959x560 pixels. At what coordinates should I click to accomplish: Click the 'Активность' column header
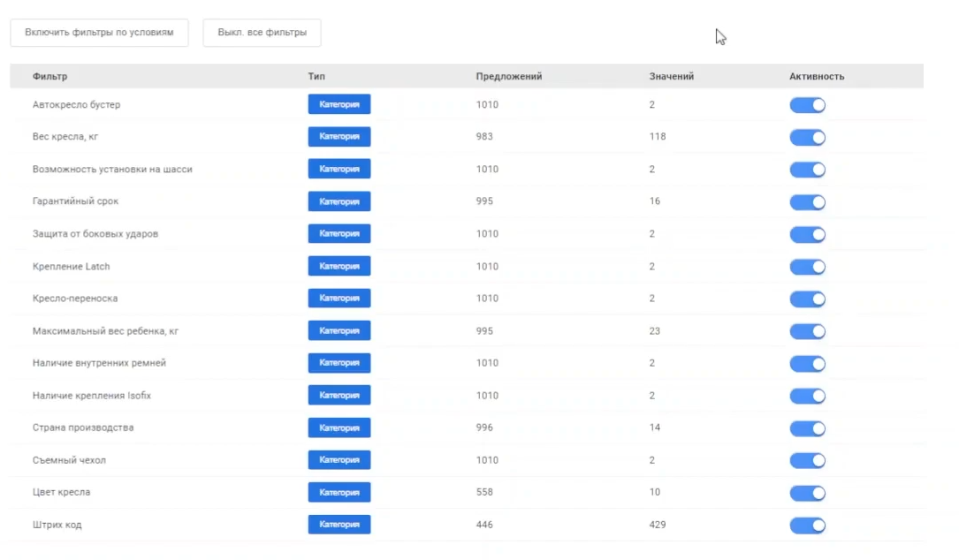[816, 77]
